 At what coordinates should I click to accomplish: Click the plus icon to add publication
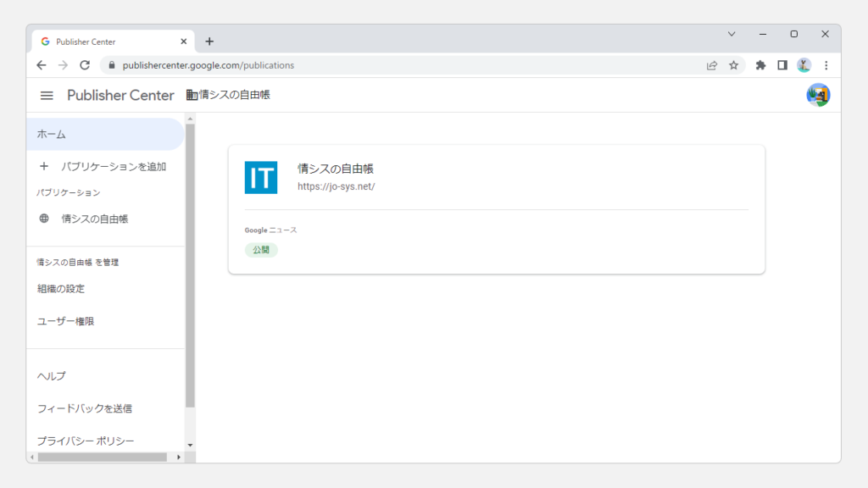click(44, 166)
